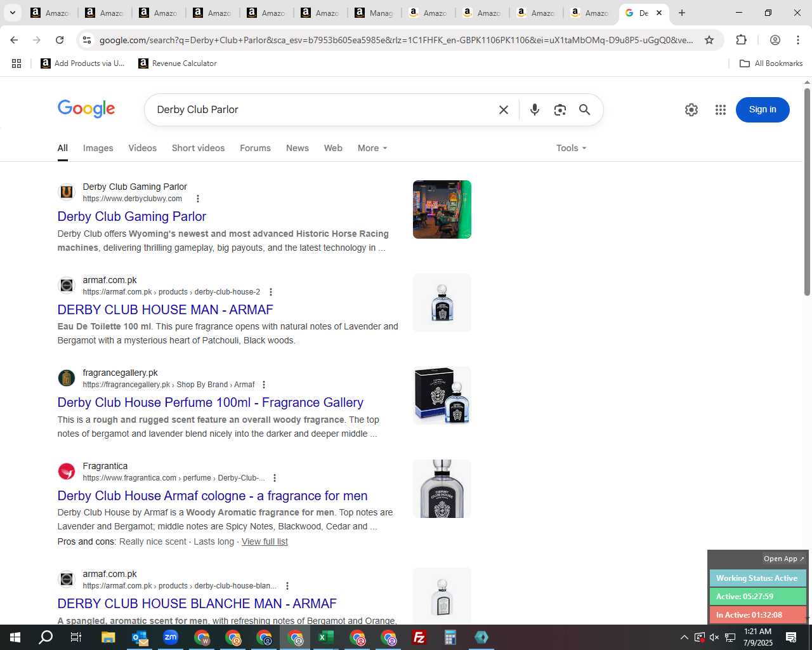Open FileZilla from the taskbar
Image resolution: width=812 pixels, height=650 pixels.
419,637
